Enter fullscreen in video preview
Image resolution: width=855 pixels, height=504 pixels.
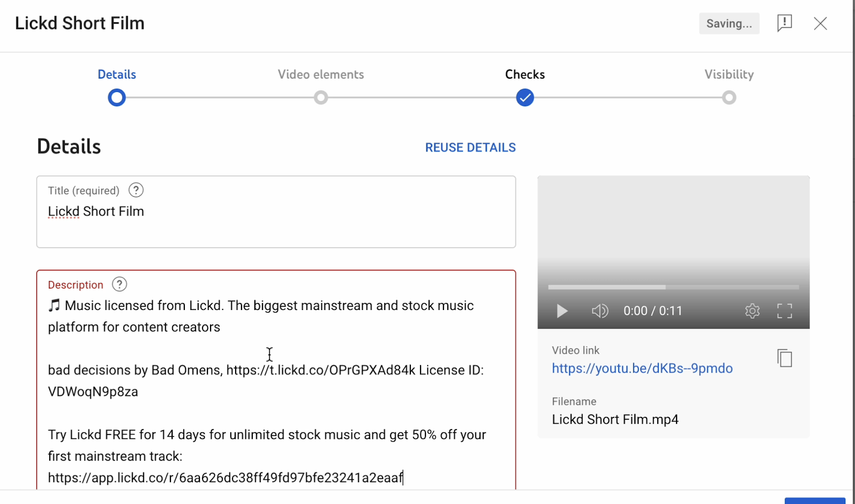pos(784,311)
